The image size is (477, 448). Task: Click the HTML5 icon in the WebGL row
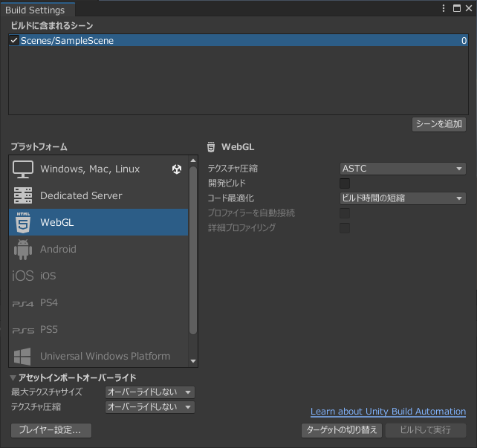click(23, 222)
